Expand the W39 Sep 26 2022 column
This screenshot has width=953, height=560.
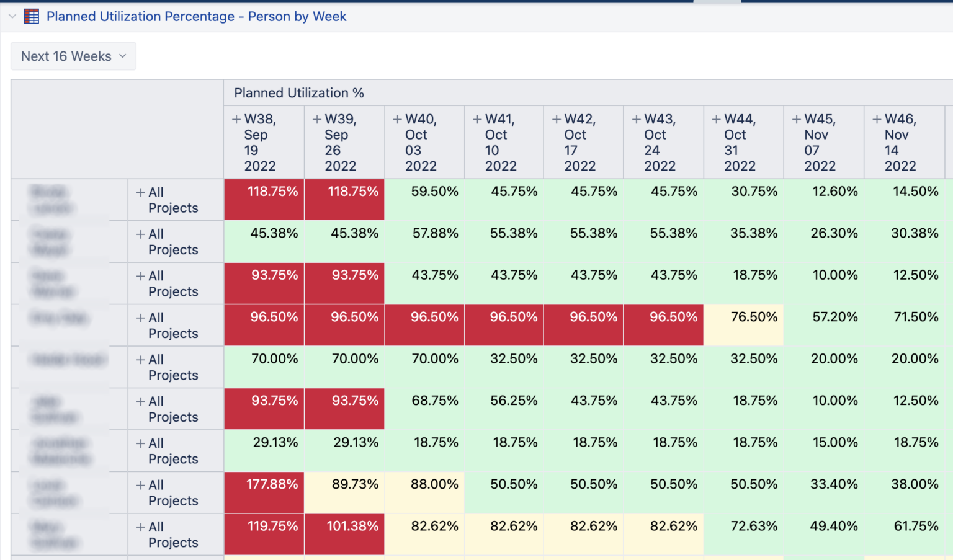[x=316, y=118]
